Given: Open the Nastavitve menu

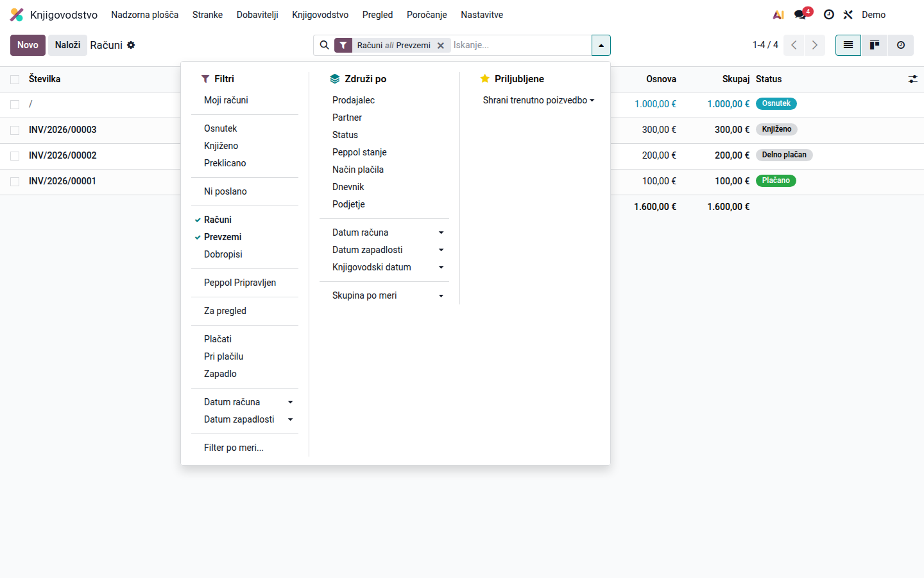Looking at the screenshot, I should (x=482, y=15).
